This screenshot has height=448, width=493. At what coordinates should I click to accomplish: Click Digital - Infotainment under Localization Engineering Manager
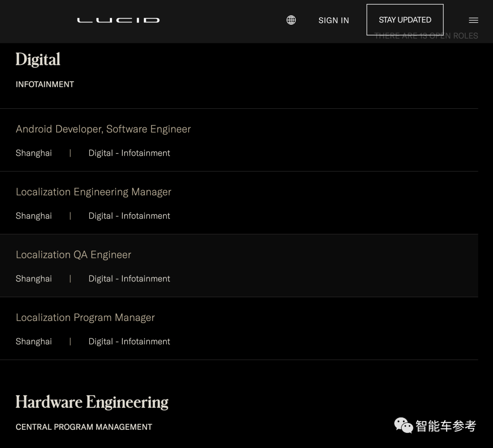[x=129, y=216]
